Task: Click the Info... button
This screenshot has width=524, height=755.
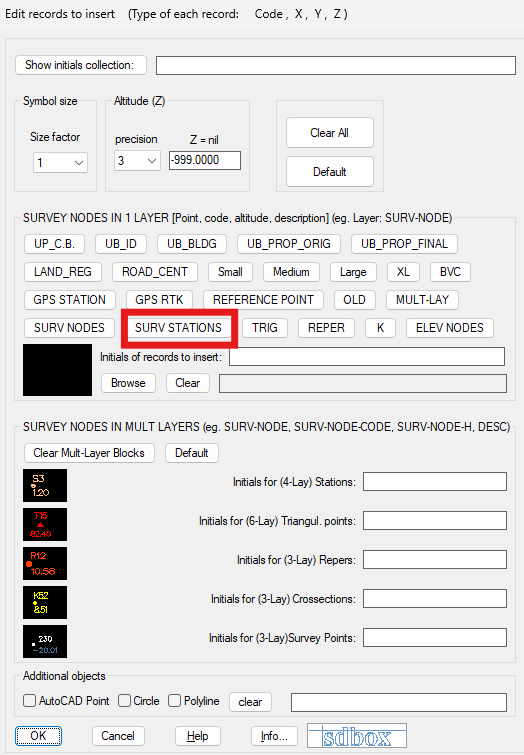Action: point(274,736)
